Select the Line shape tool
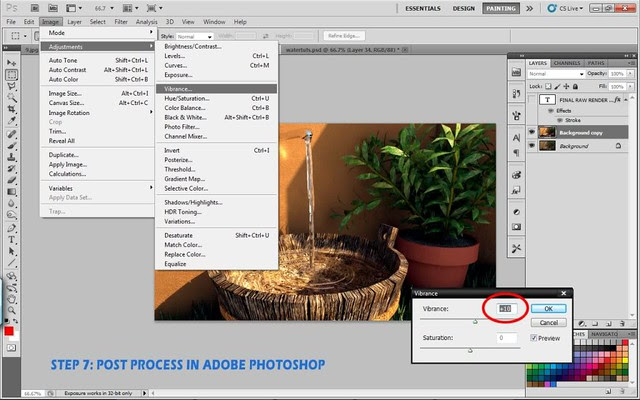This screenshot has width=640, height=400. (11, 262)
